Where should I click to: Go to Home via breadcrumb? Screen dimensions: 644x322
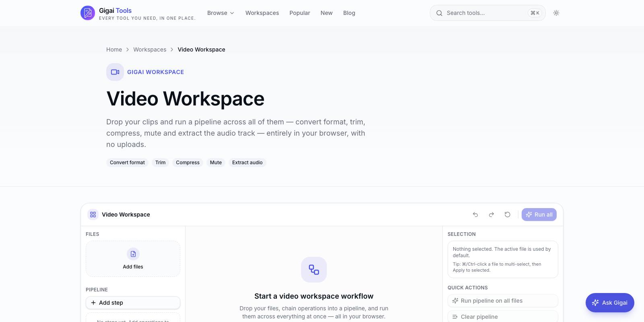[114, 50]
